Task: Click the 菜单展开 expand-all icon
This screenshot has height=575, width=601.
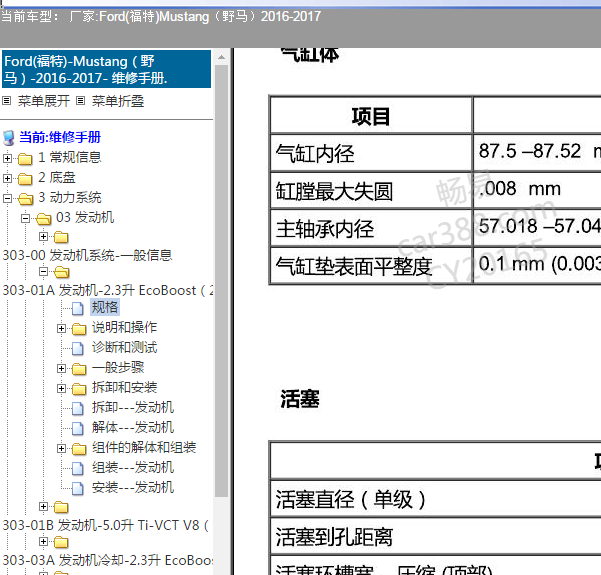Action: (x=6, y=101)
